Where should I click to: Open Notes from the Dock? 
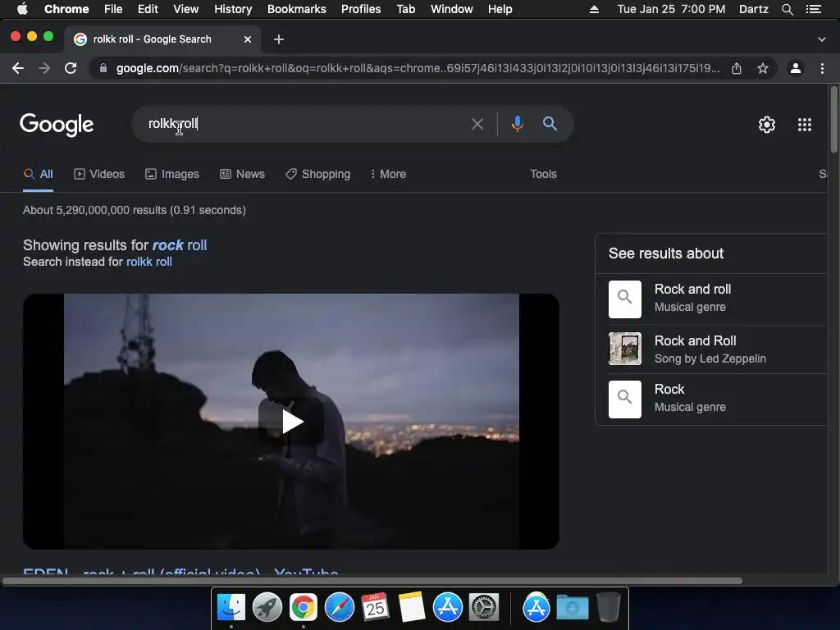click(x=412, y=608)
